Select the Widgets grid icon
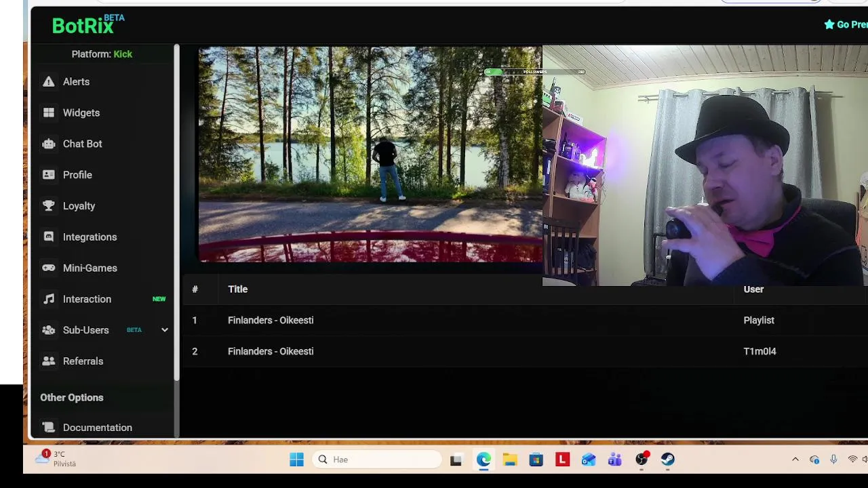868x488 pixels. [49, 113]
